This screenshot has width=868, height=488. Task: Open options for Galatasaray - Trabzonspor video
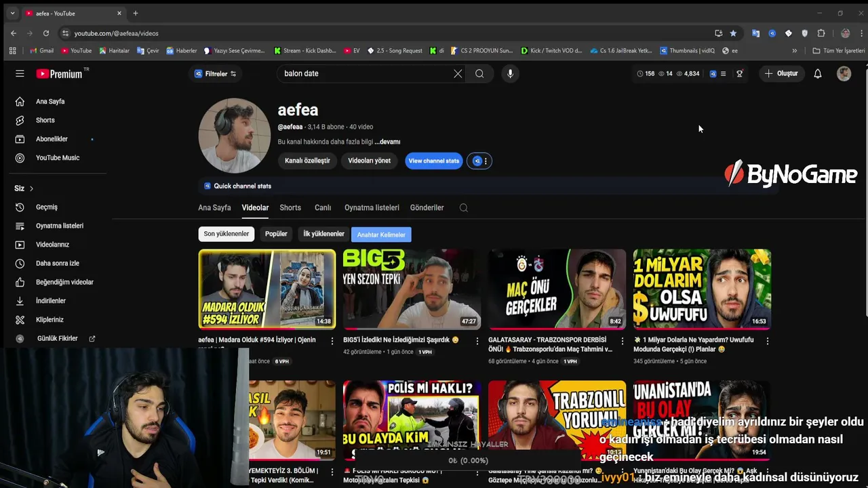tap(622, 341)
